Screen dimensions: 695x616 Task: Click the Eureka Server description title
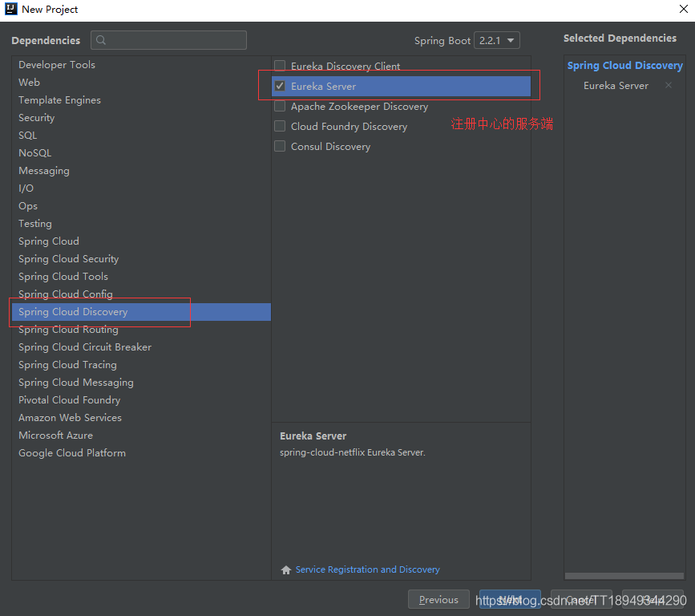point(313,436)
